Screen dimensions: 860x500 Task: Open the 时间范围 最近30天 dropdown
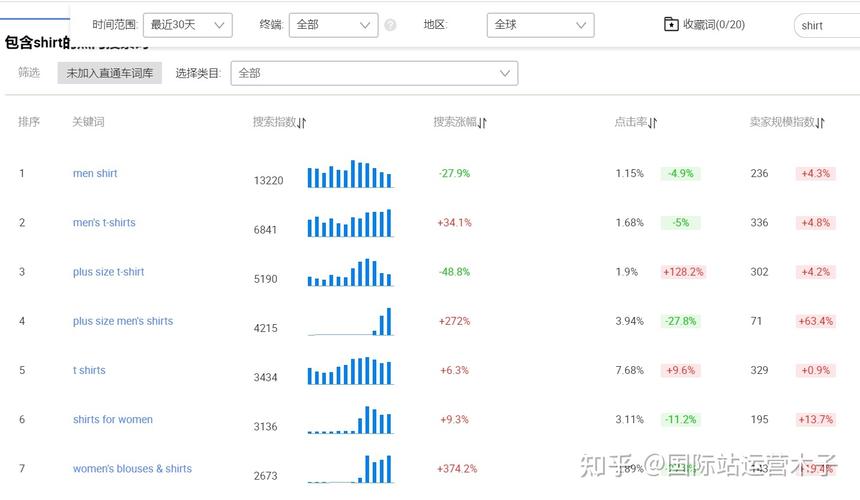pyautogui.click(x=188, y=25)
